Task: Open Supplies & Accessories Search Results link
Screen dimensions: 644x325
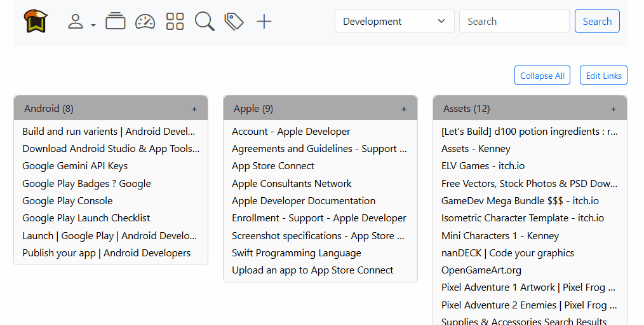Action: coord(524,321)
